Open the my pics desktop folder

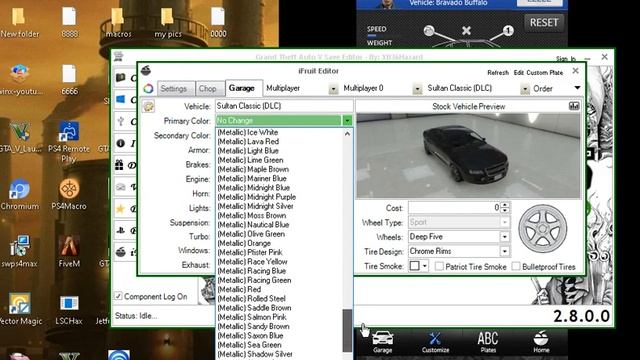167,23
